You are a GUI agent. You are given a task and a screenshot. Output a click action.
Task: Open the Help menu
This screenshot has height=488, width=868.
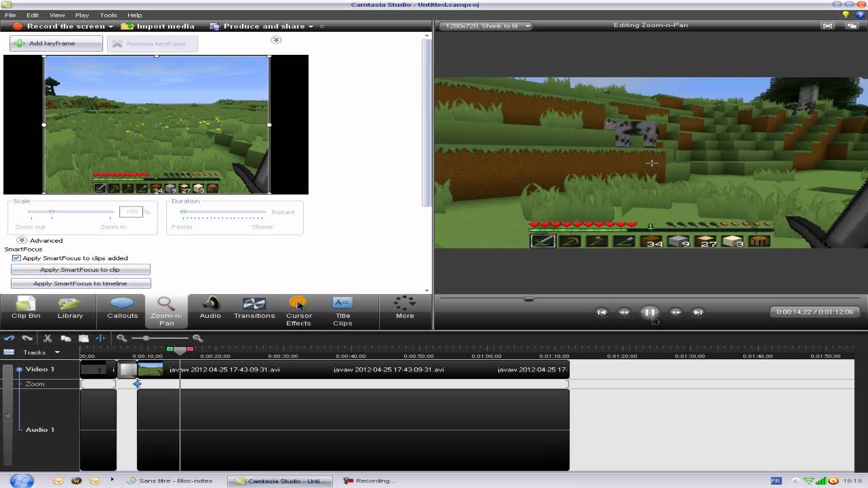(135, 15)
